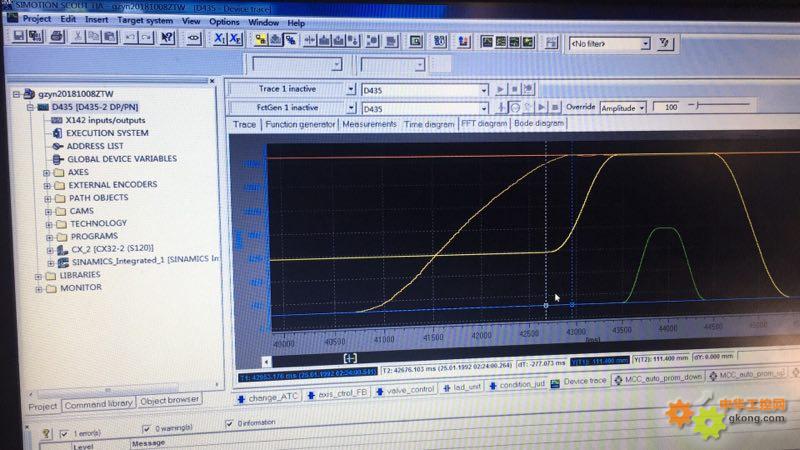Collapse the D435 device tree node

click(x=30, y=107)
